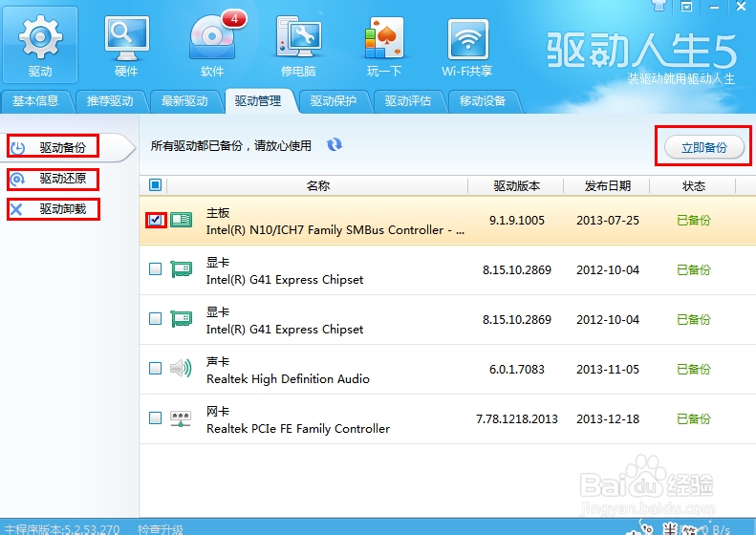Click the 驱动还原 restore icon

[18, 180]
